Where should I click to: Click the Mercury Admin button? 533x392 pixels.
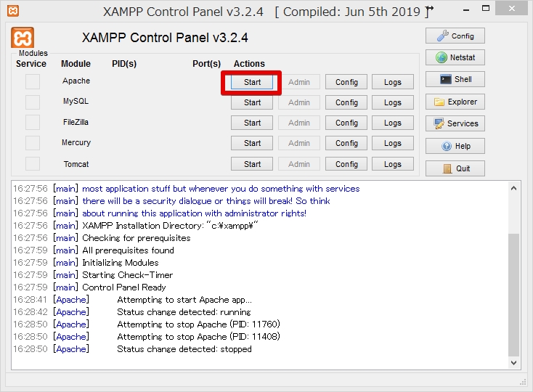tap(299, 143)
